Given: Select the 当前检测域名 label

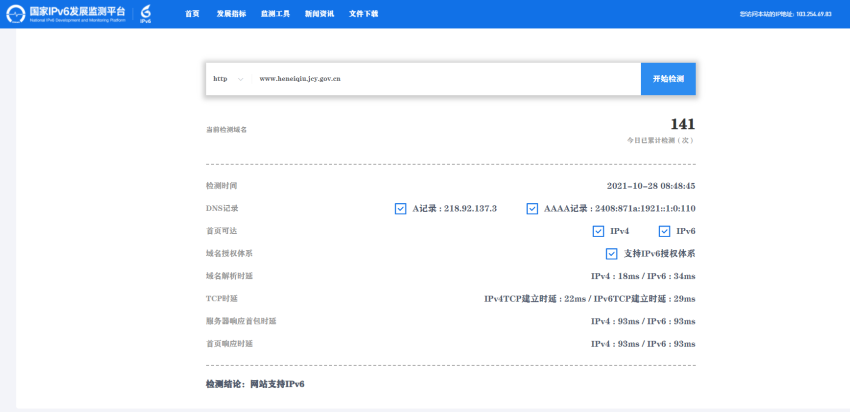Looking at the screenshot, I should [x=226, y=130].
